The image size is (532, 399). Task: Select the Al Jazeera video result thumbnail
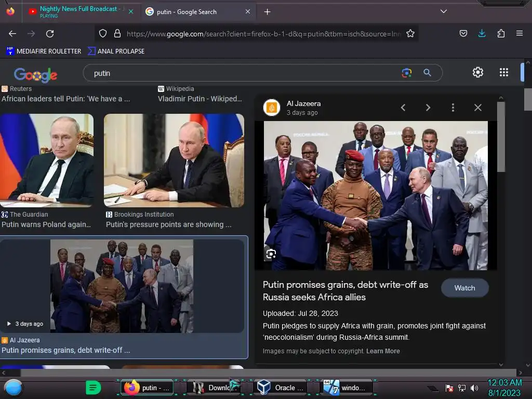[x=122, y=286]
